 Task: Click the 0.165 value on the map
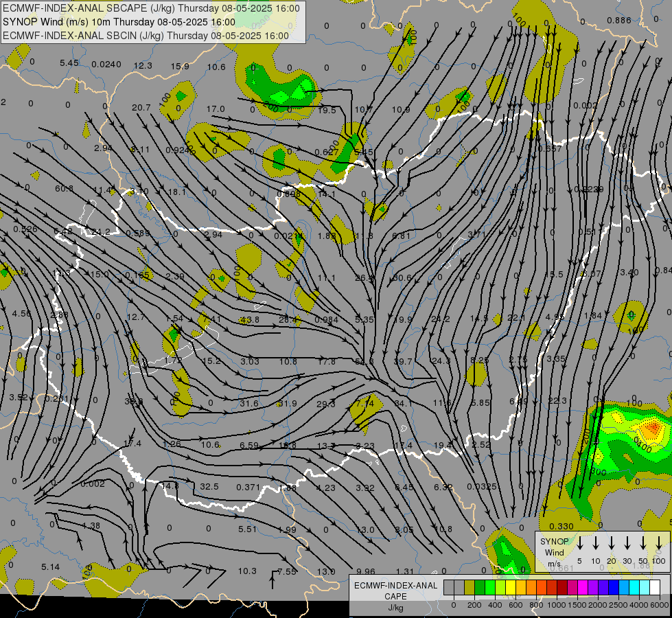pos(137,275)
